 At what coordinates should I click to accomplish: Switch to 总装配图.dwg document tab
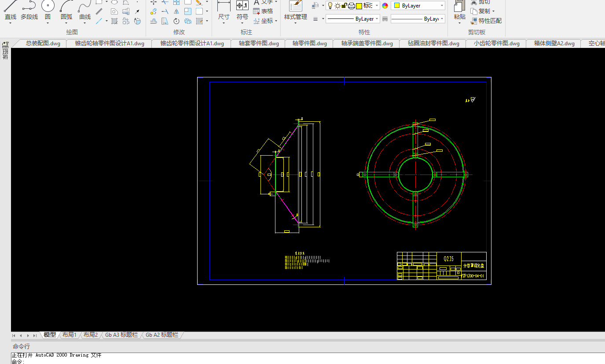pos(43,43)
